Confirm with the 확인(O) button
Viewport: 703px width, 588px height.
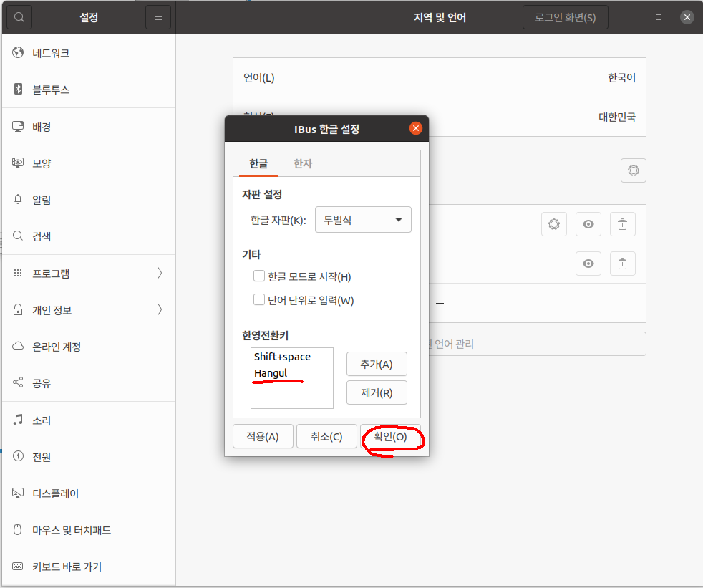(390, 436)
